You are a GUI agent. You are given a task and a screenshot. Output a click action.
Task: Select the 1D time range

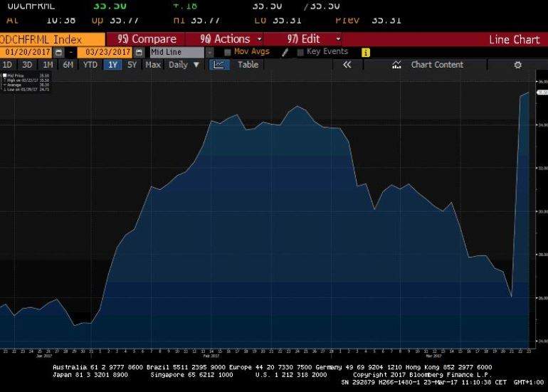(x=7, y=65)
